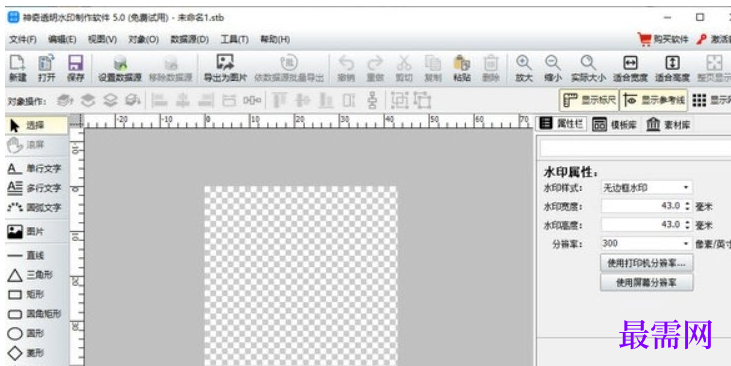Image resolution: width=731 pixels, height=366 pixels.
Task: Click the horizontal distribute spacing icon
Action: pyautogui.click(x=252, y=100)
